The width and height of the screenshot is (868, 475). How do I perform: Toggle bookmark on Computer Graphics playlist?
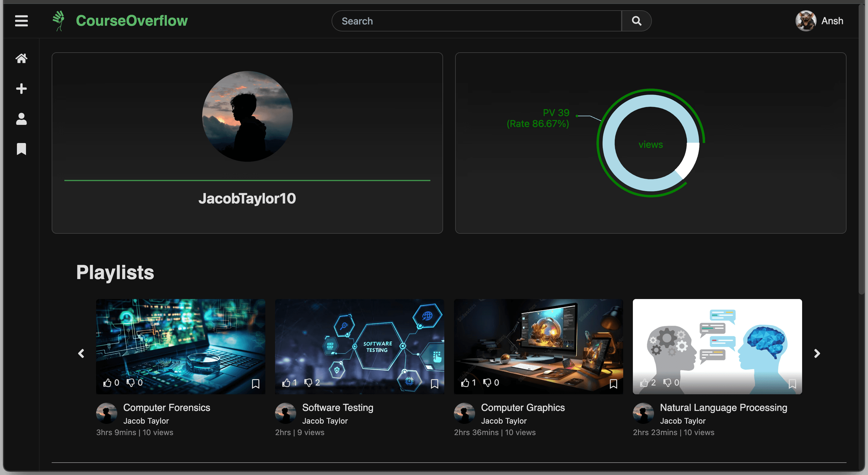click(613, 384)
